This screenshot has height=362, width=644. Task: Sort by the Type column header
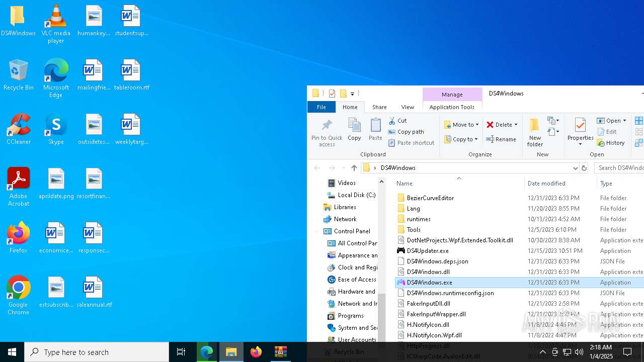[x=620, y=184]
